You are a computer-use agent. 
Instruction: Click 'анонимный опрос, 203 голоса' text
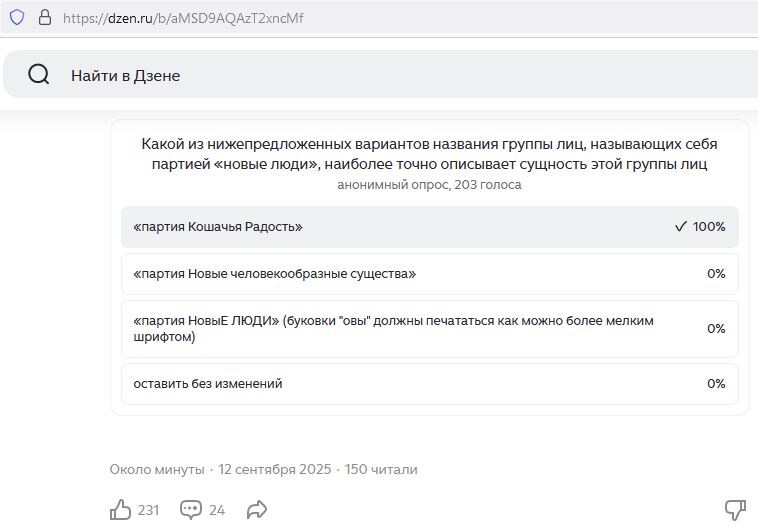(429, 185)
